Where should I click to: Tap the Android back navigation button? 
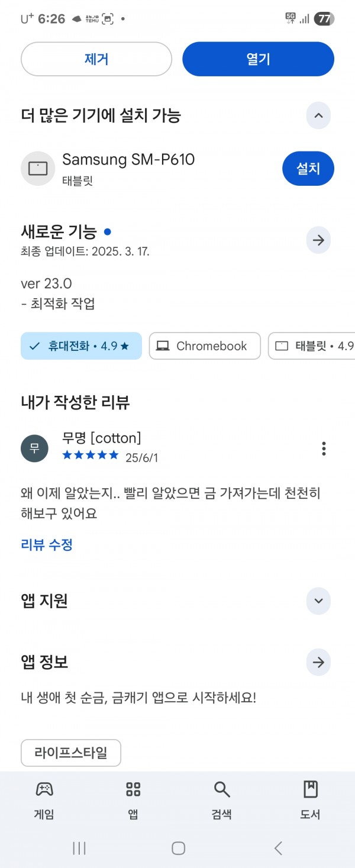[277, 848]
